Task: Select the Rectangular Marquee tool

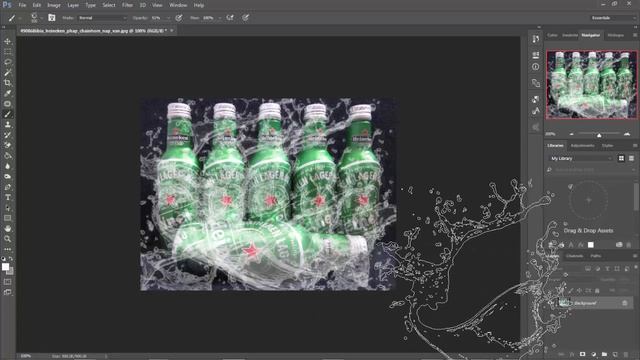Action: tap(7, 51)
